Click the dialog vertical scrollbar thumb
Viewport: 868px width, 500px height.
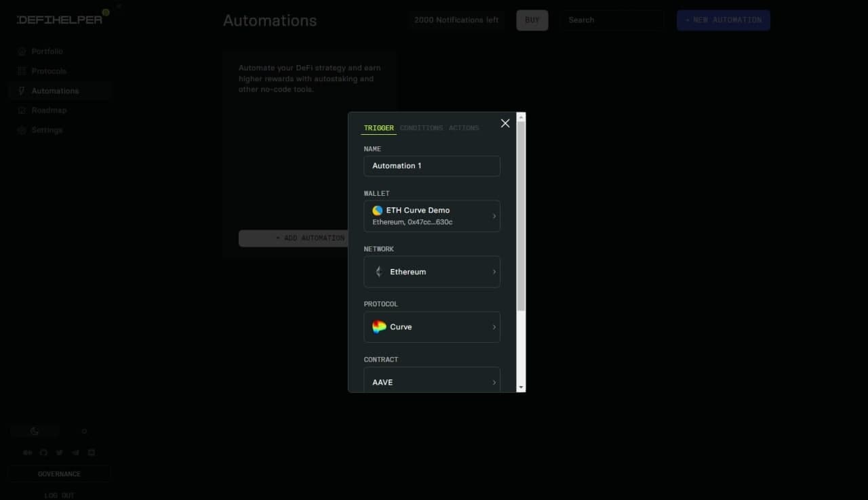[521, 217]
